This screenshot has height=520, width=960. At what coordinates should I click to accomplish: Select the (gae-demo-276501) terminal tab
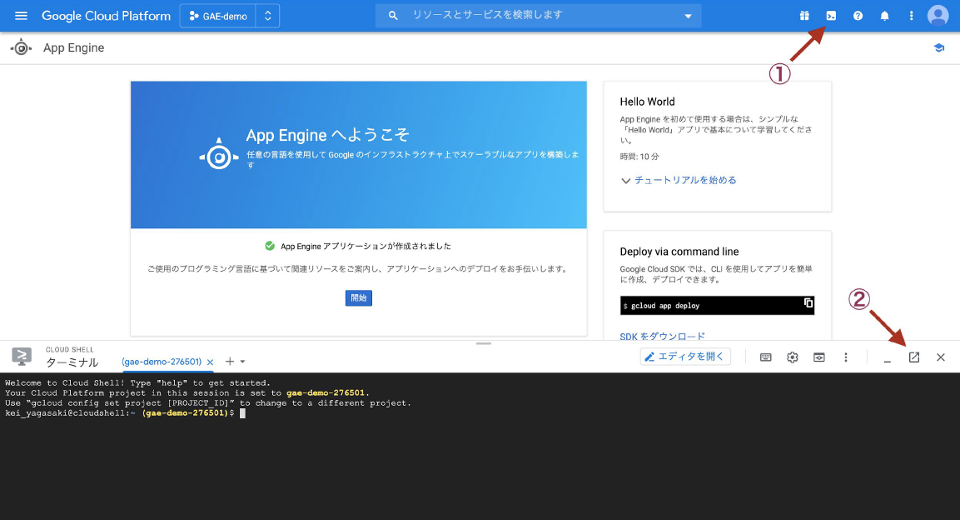click(162, 361)
